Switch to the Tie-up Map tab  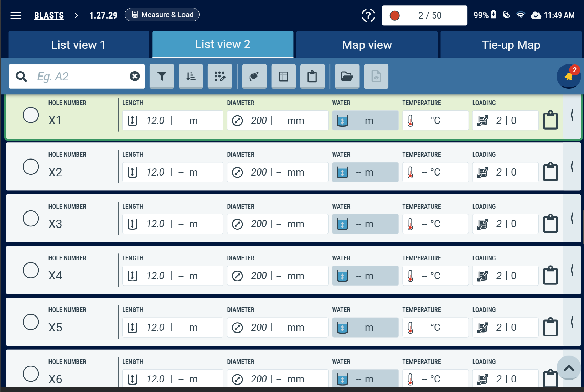click(511, 45)
